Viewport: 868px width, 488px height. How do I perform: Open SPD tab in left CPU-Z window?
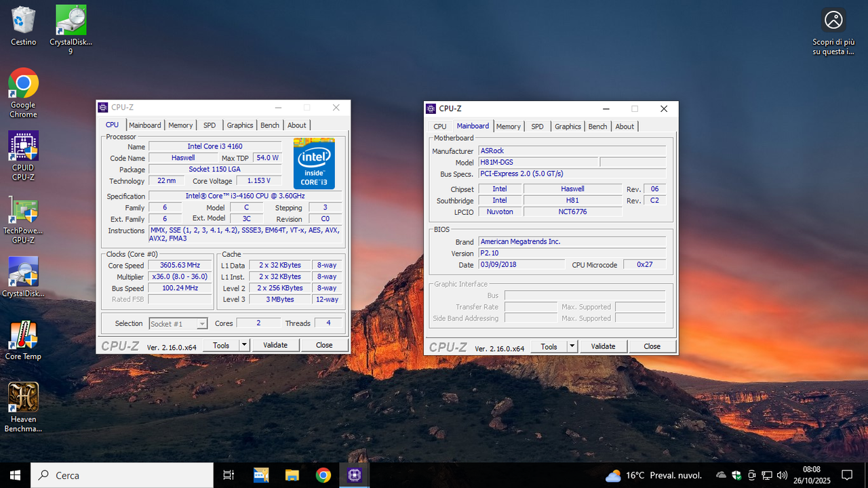(210, 125)
